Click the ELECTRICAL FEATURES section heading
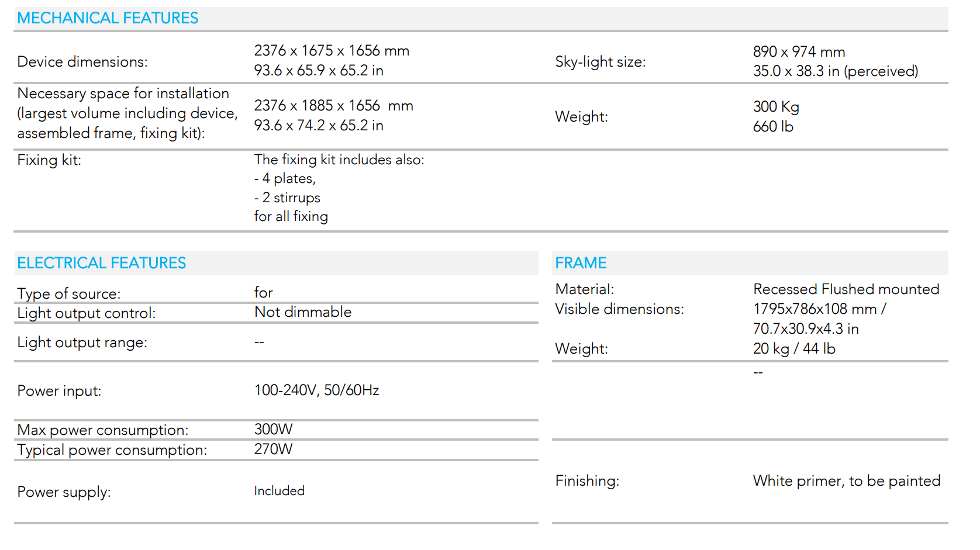This screenshot has width=980, height=550. 101,263
